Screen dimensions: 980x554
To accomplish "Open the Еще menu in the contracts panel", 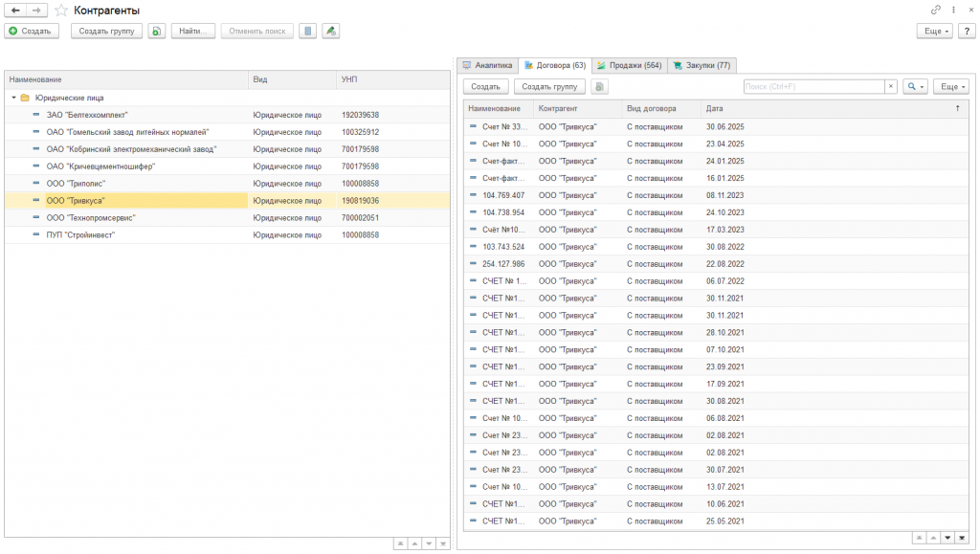I will tap(949, 86).
